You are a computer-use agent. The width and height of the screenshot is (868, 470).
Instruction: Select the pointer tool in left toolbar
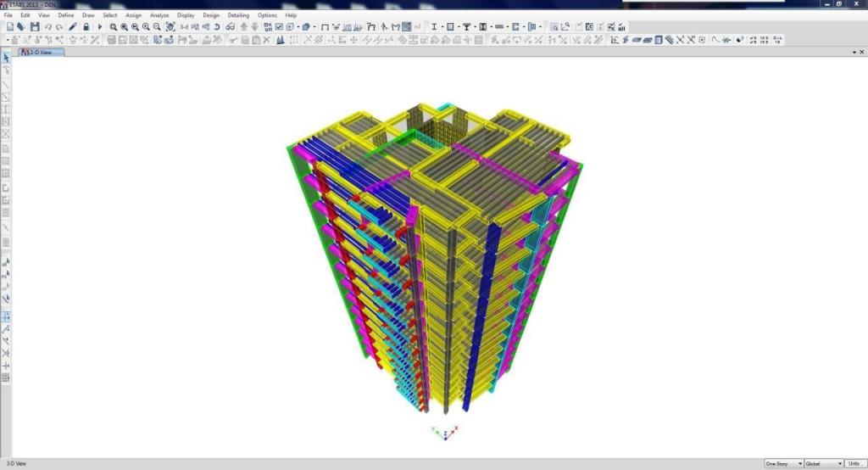click(6, 58)
